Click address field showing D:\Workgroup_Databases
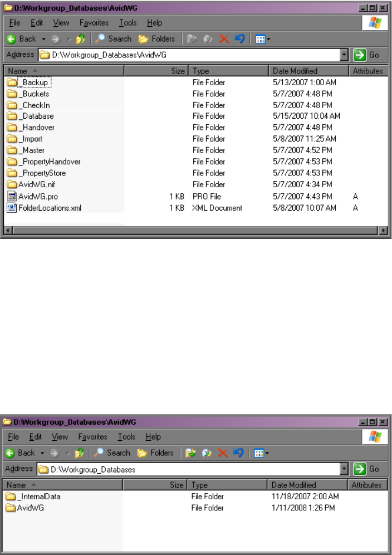This screenshot has width=392, height=555. pyautogui.click(x=189, y=469)
